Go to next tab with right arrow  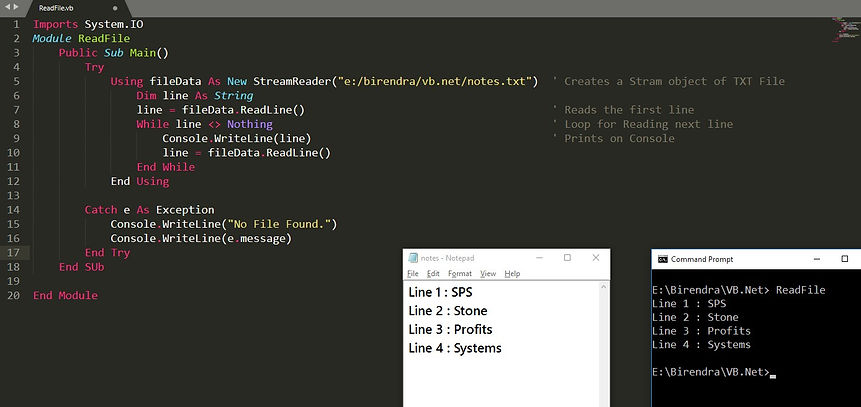(x=15, y=7)
